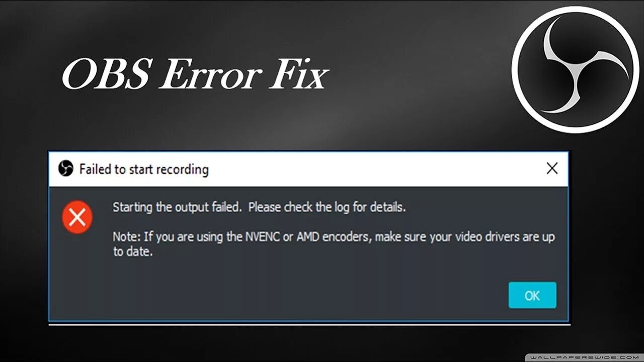Click the word 'Note:' in the dialog
Image resolution: width=644 pixels, height=362 pixels.
click(127, 237)
